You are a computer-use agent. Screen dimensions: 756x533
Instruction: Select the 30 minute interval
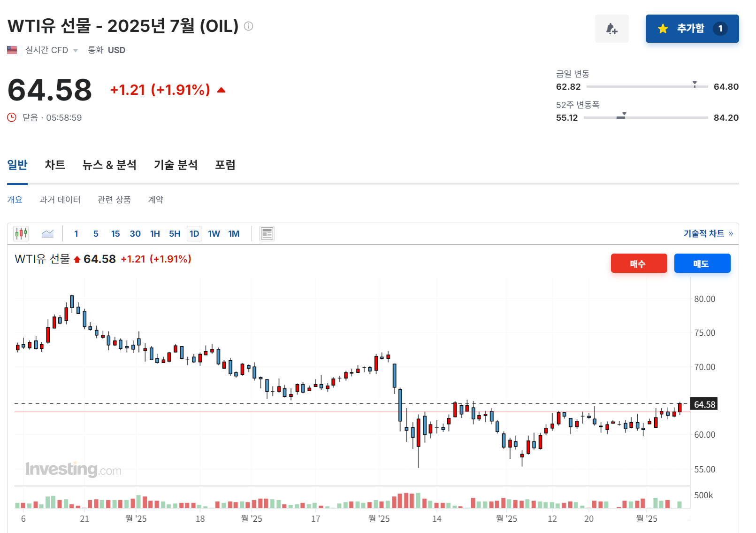coord(135,233)
